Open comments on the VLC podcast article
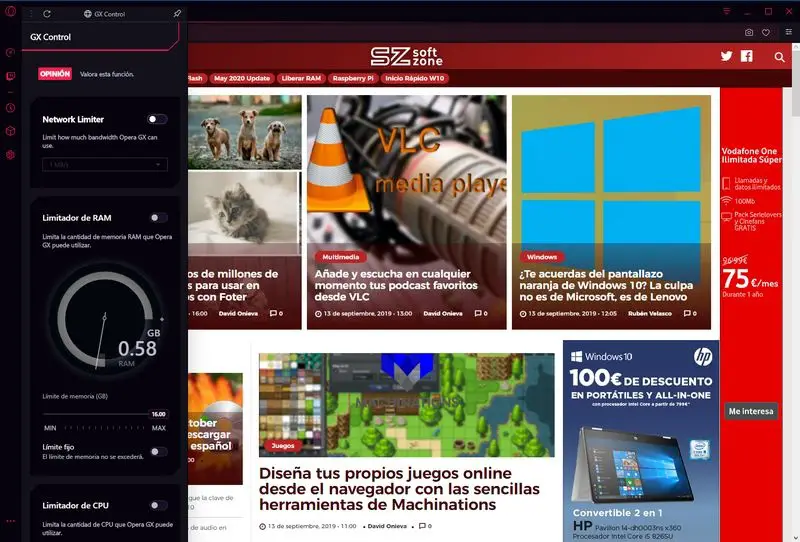This screenshot has width=800, height=542. pos(481,313)
